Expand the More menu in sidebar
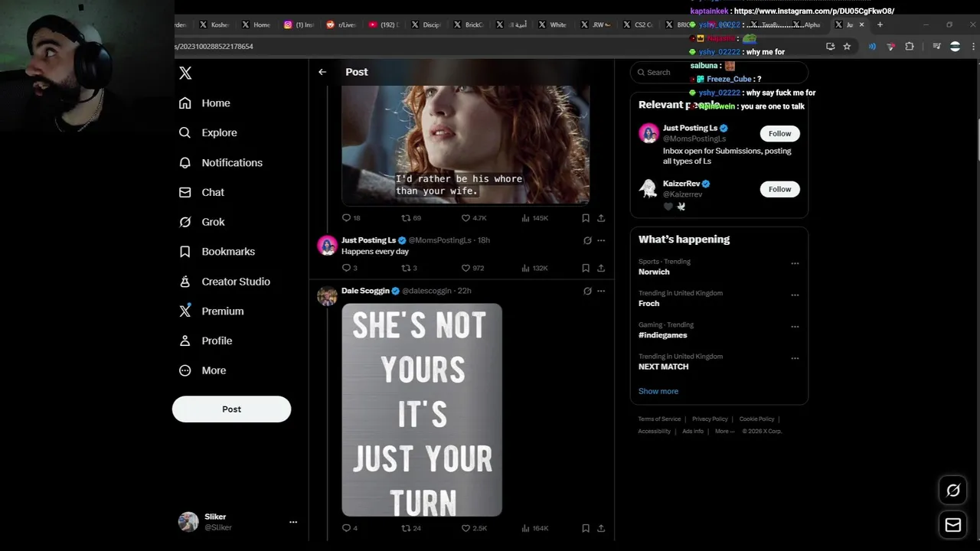Screen dimensions: 980x551 pos(203,370)
